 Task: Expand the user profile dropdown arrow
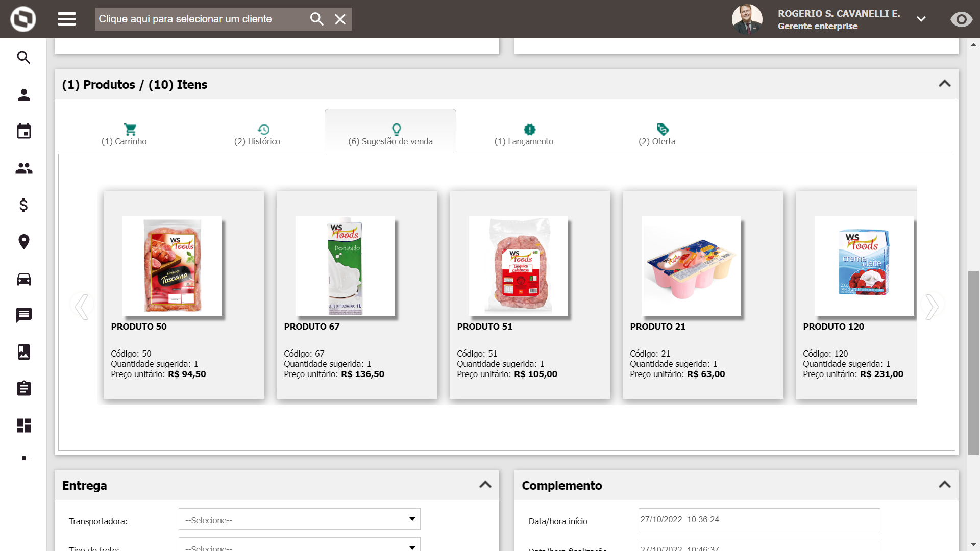[921, 19]
